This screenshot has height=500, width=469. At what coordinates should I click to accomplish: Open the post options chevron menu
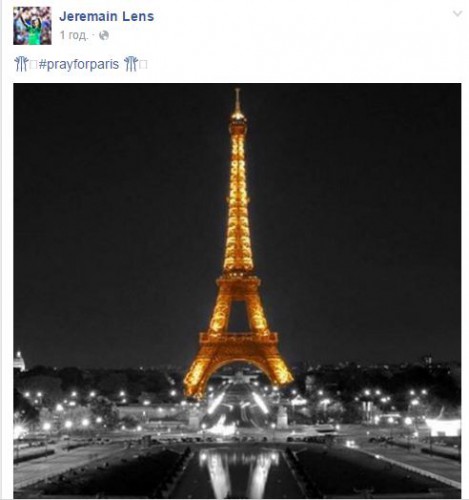point(457,13)
